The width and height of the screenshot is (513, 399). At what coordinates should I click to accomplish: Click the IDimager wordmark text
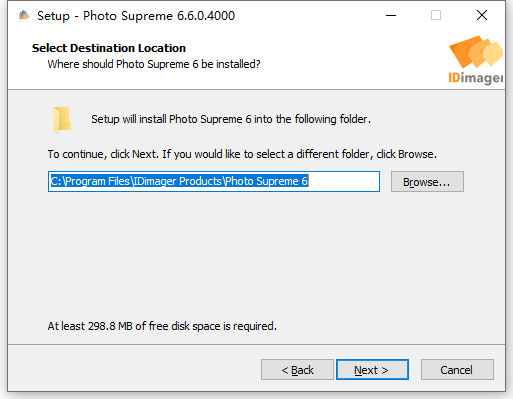[x=476, y=78]
